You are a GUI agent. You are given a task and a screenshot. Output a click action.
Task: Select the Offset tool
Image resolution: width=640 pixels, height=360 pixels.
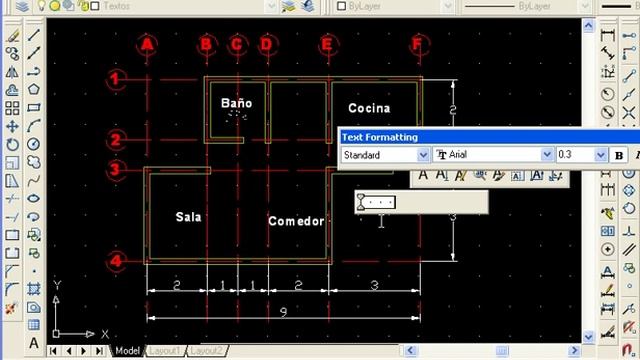click(12, 90)
